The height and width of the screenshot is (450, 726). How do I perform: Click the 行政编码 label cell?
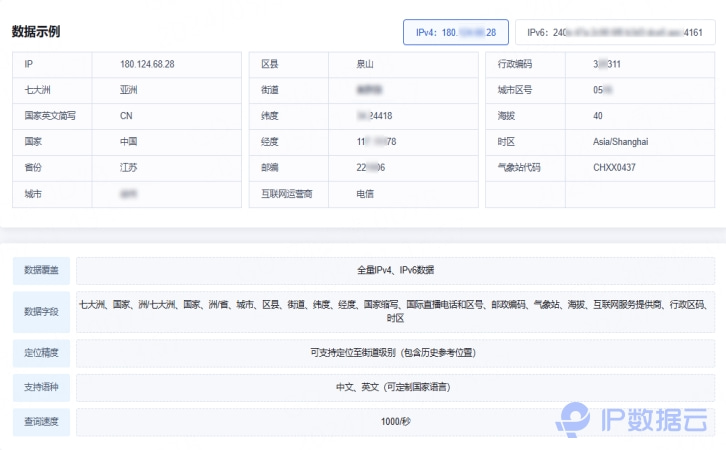[525, 64]
